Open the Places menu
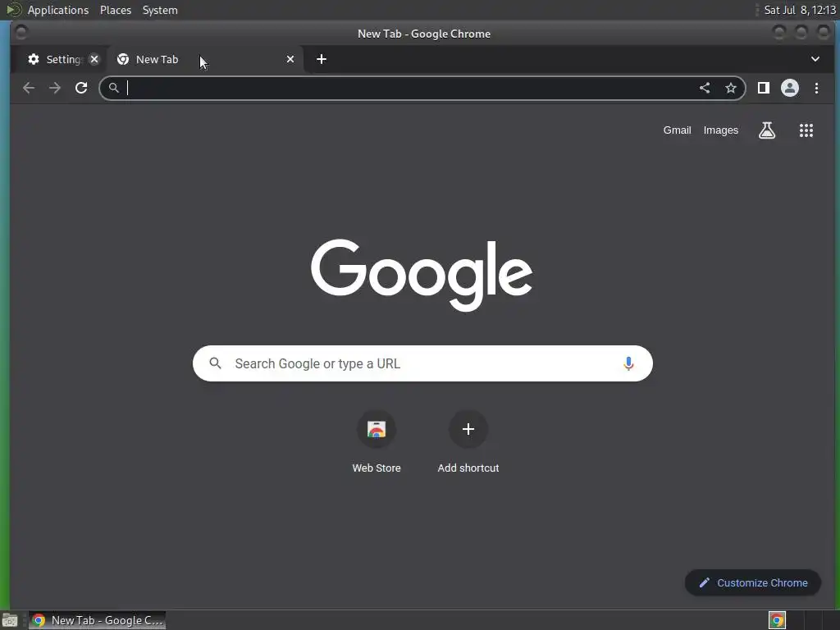 coord(116,10)
